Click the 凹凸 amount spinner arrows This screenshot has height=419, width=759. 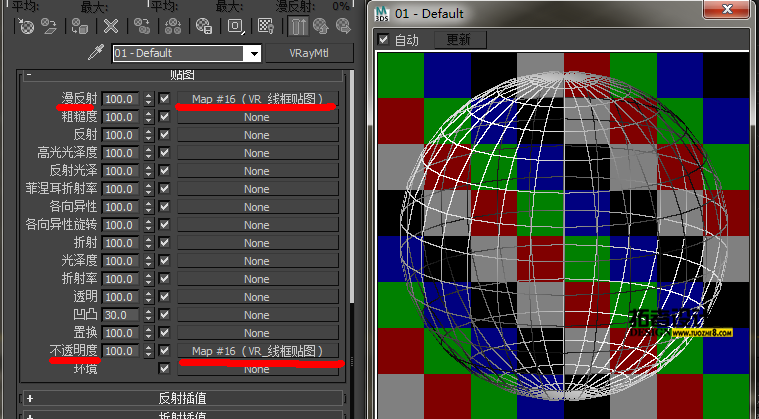click(149, 314)
